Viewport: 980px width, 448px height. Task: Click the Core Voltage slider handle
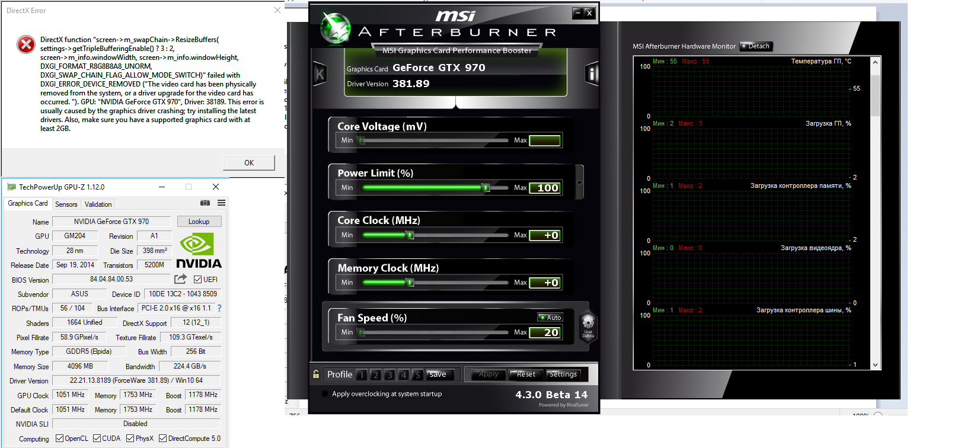point(361,140)
